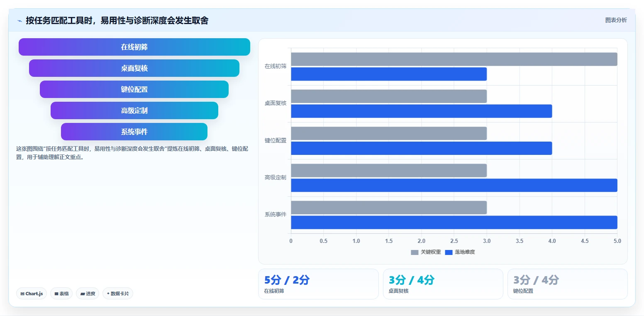Click the gray 关键权重 bar for 键位配置
This screenshot has width=644, height=316.
click(x=389, y=133)
